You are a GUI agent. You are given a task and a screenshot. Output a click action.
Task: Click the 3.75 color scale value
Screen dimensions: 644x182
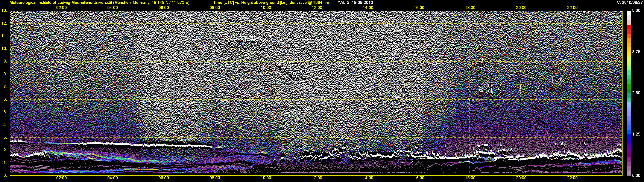tap(636, 52)
